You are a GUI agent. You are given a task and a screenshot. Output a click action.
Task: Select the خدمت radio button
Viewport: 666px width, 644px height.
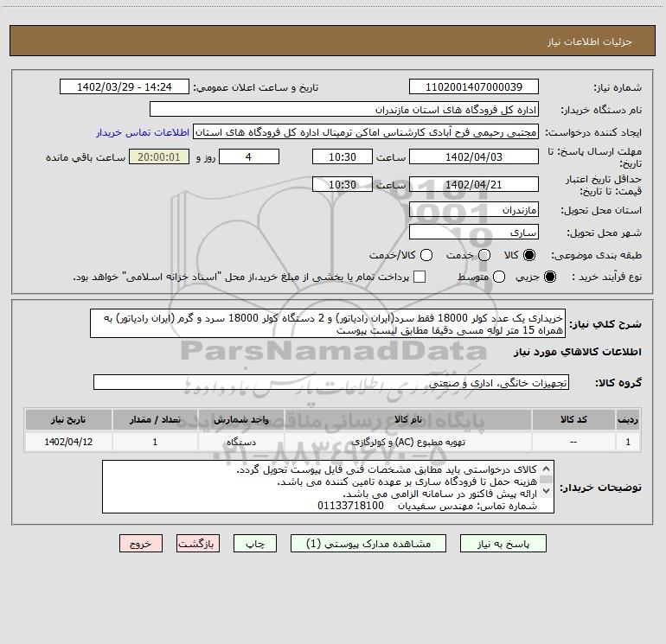pyautogui.click(x=484, y=255)
